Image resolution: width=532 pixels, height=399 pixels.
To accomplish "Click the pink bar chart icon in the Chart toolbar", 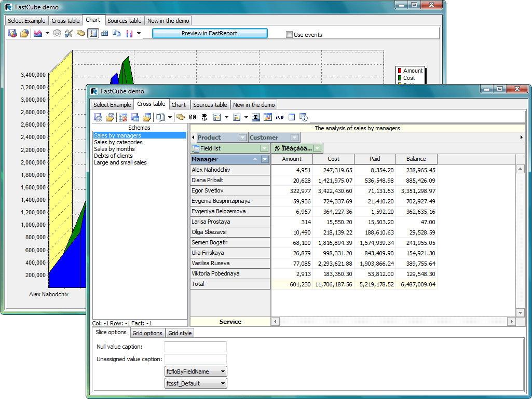I will tap(129, 33).
